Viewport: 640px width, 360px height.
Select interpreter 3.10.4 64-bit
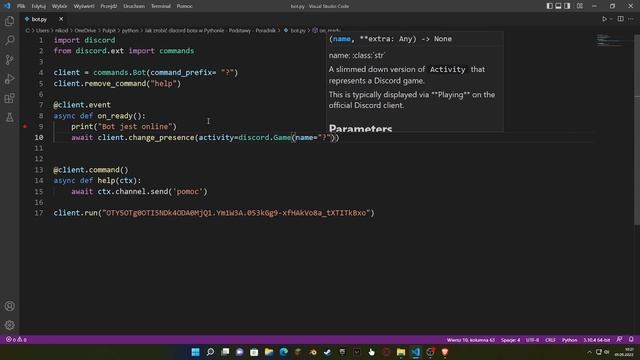click(596, 340)
